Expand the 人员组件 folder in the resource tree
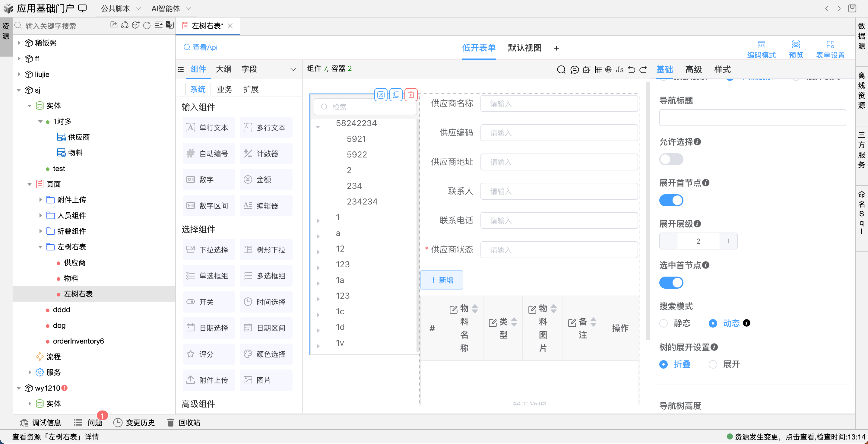The width and height of the screenshot is (868, 444). (40, 216)
